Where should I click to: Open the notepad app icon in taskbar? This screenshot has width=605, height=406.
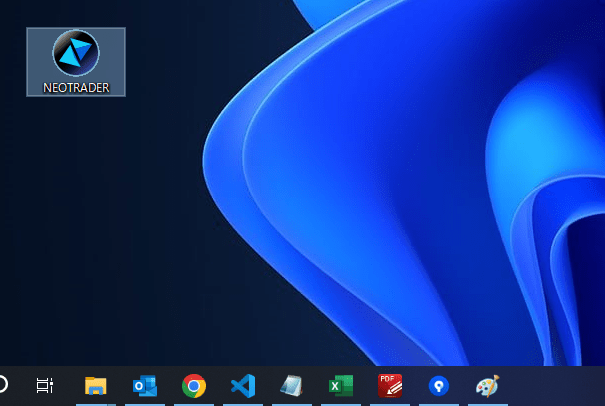point(292,386)
